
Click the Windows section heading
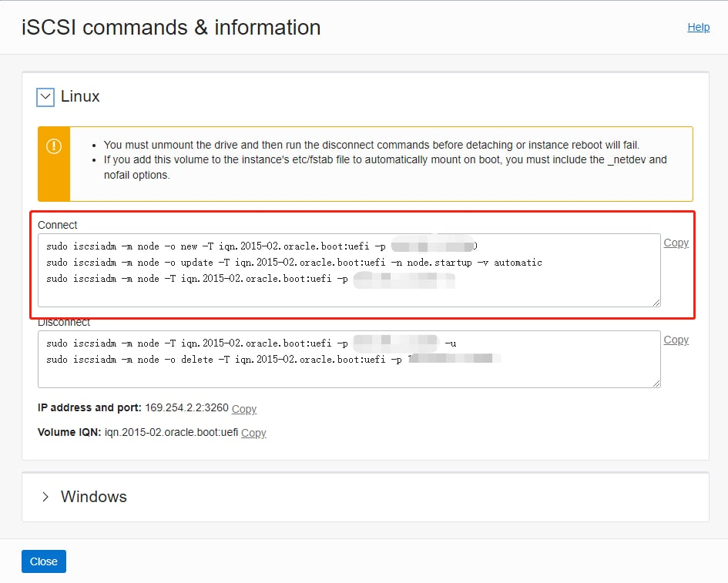pyautogui.click(x=94, y=497)
